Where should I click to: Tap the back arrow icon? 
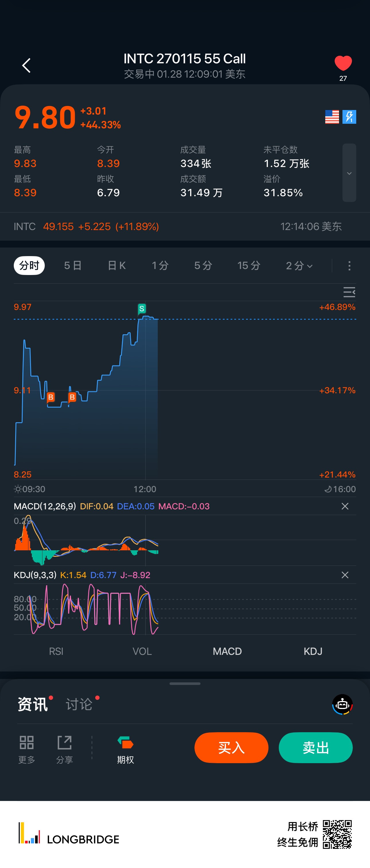(x=26, y=65)
